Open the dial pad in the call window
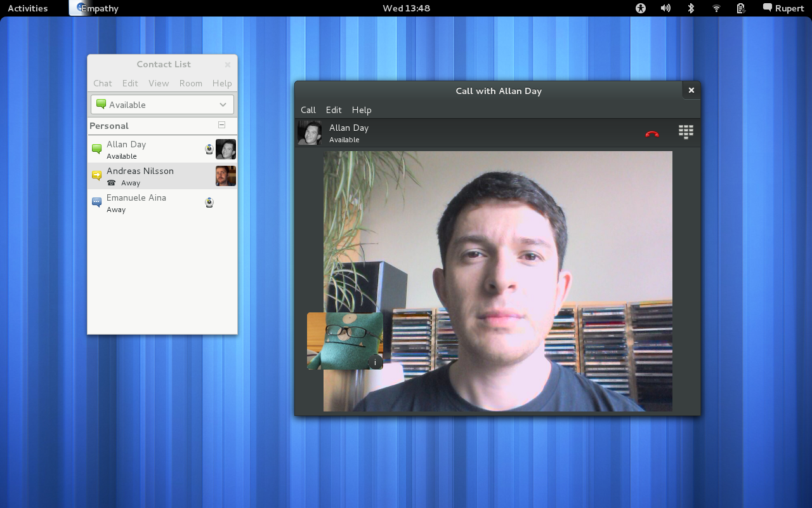The image size is (812, 508). pyautogui.click(x=686, y=132)
